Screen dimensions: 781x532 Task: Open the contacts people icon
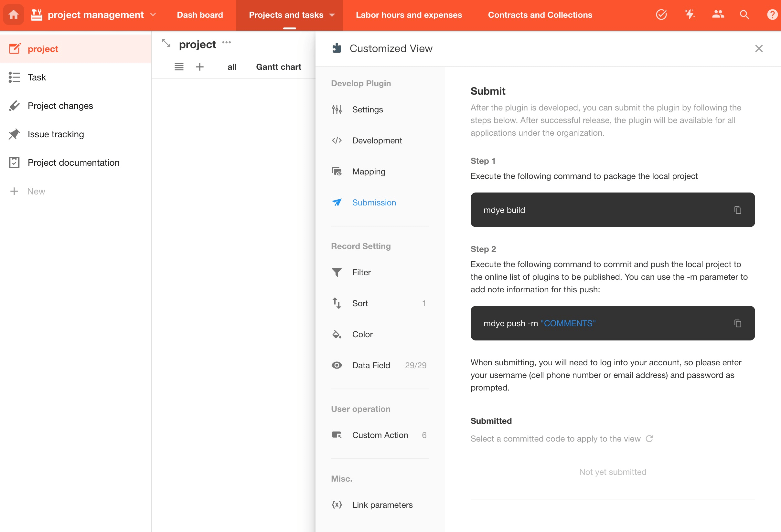pos(718,15)
